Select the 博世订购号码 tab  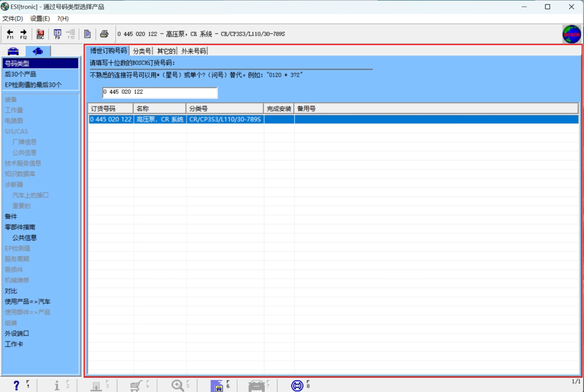click(x=108, y=51)
